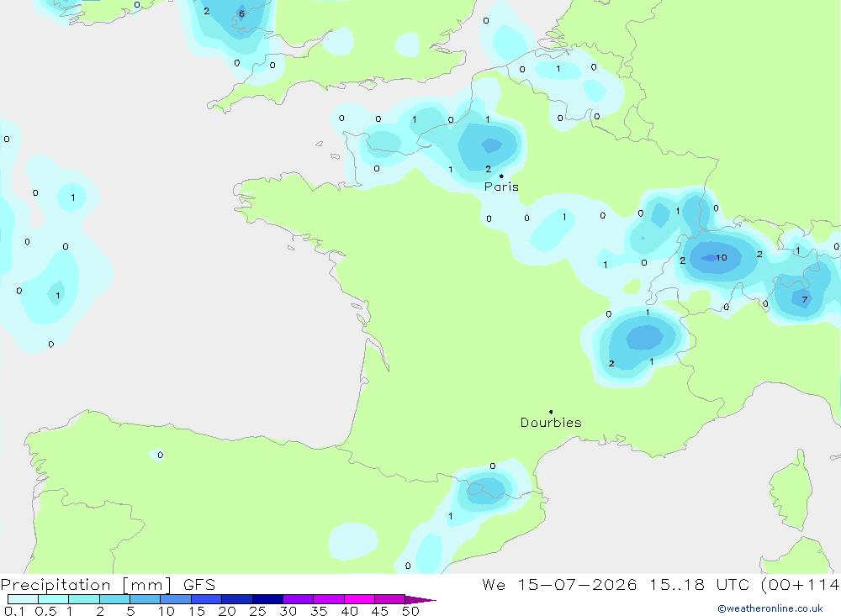
Task: Click the legend scale label '0.1'
Action: (x=14, y=611)
